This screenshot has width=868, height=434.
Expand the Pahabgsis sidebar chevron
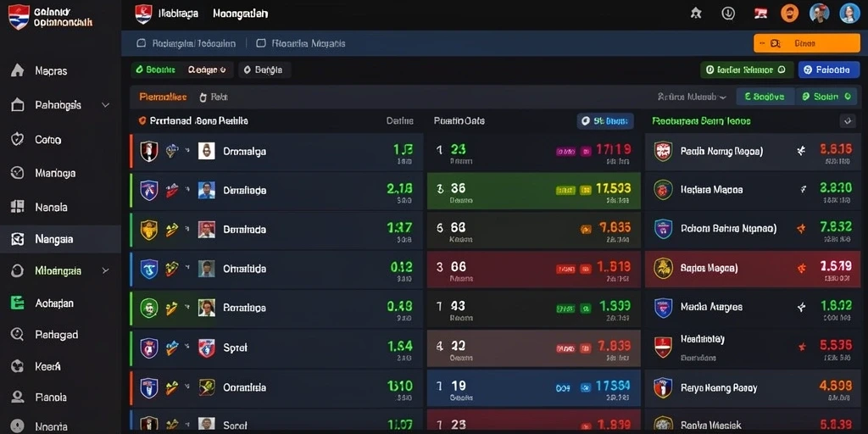tap(106, 104)
